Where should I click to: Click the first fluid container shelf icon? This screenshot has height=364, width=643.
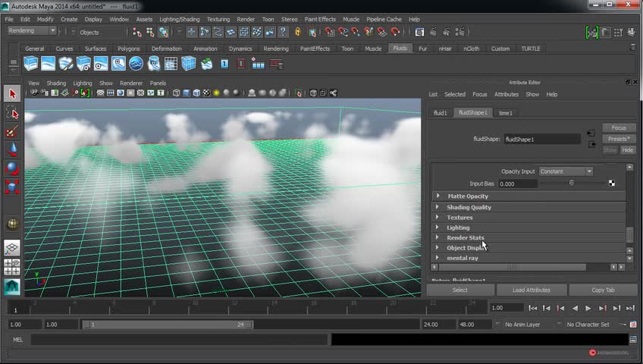30,64
